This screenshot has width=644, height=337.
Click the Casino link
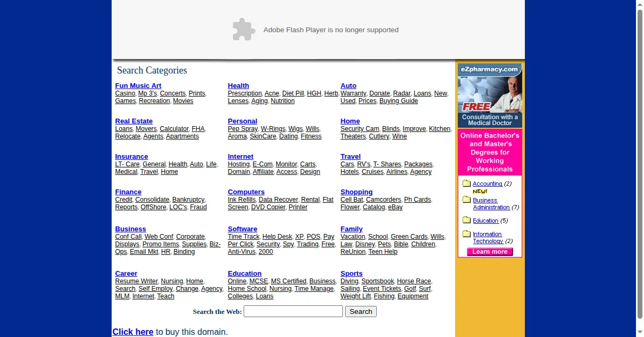[x=125, y=93]
